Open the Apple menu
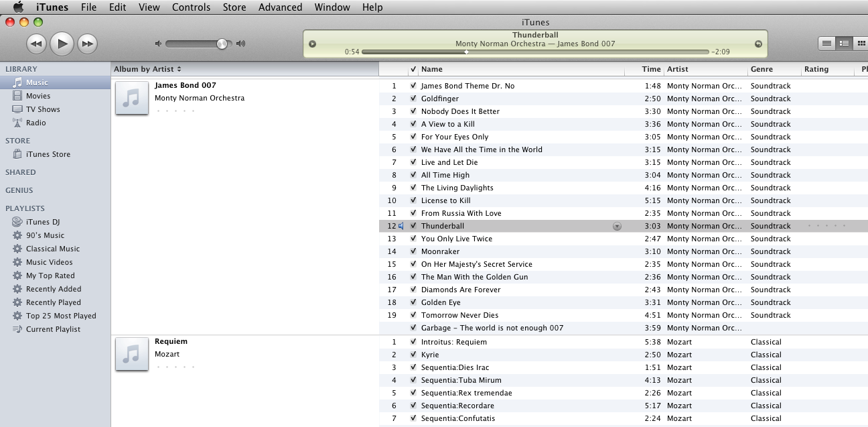Viewport: 868px width, 427px height. (18, 7)
